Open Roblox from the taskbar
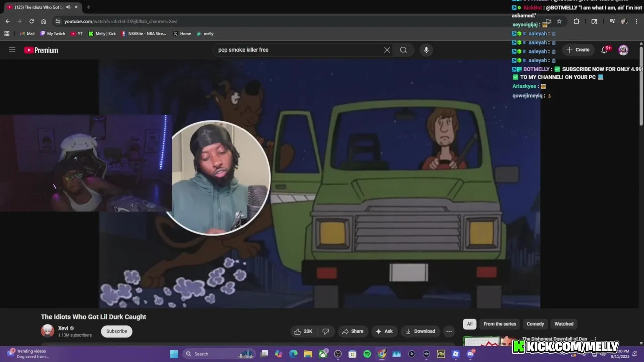The height and width of the screenshot is (362, 644). coord(456,354)
